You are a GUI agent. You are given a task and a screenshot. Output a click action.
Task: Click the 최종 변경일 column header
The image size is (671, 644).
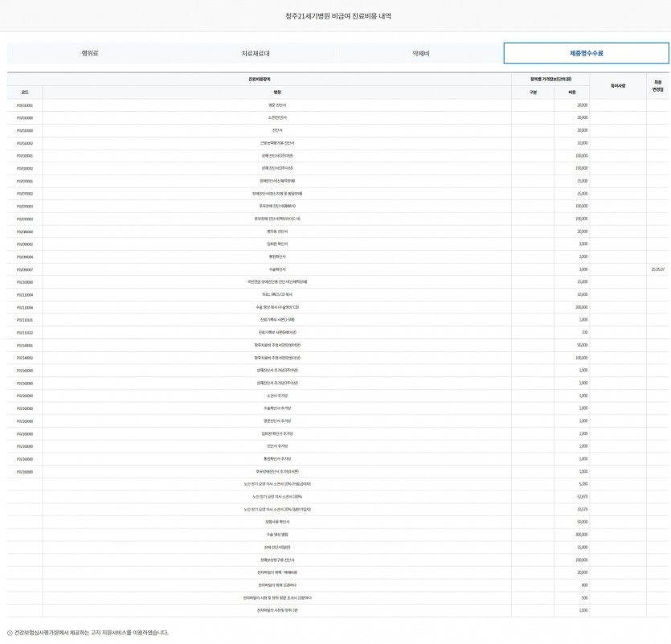(657, 86)
